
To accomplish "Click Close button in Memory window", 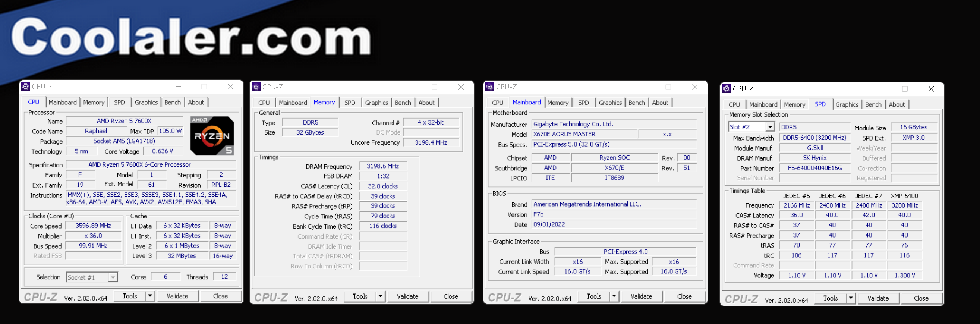I will pyautogui.click(x=451, y=296).
